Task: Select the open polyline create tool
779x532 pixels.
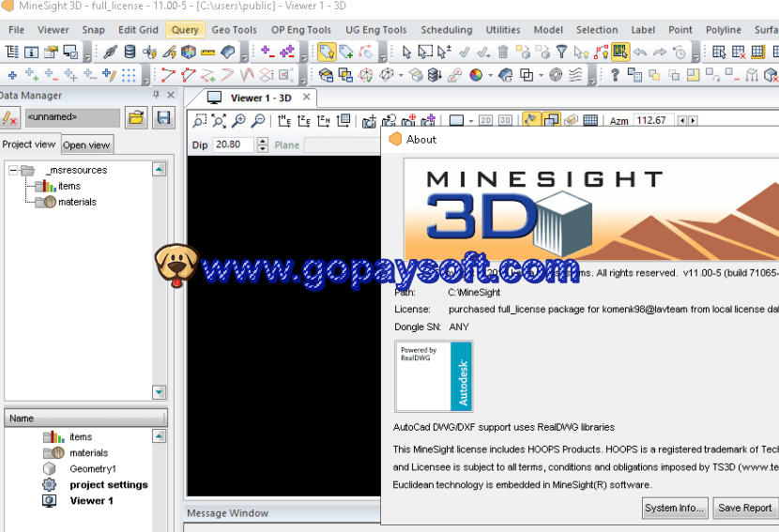Action: [x=168, y=75]
